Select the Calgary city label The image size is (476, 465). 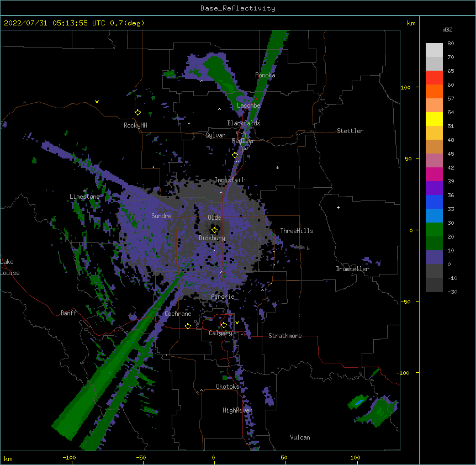(221, 333)
